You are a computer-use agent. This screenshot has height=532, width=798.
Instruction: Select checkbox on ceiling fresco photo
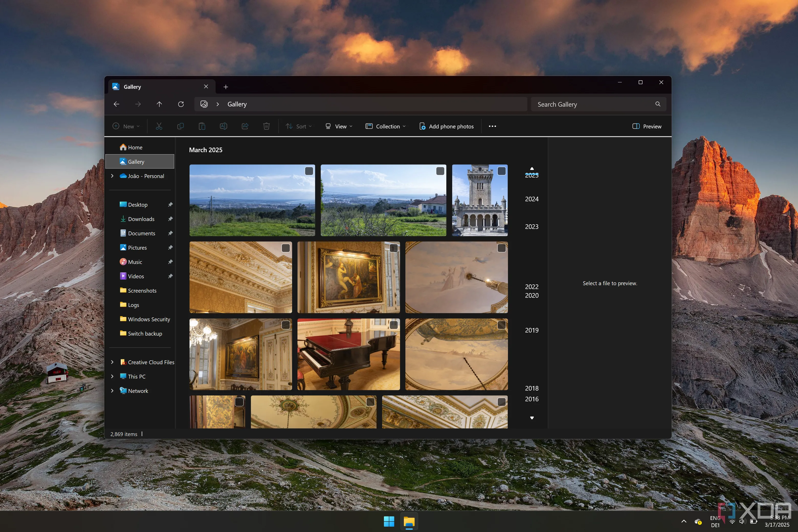[x=502, y=248]
